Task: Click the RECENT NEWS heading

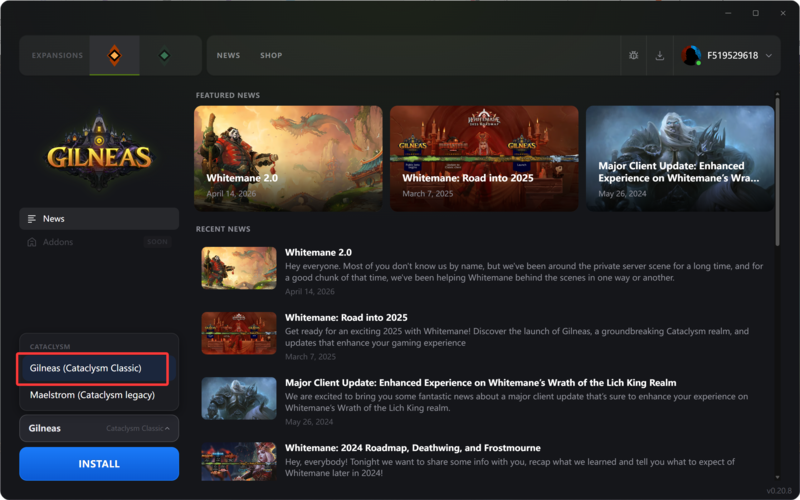Action: pyautogui.click(x=223, y=229)
